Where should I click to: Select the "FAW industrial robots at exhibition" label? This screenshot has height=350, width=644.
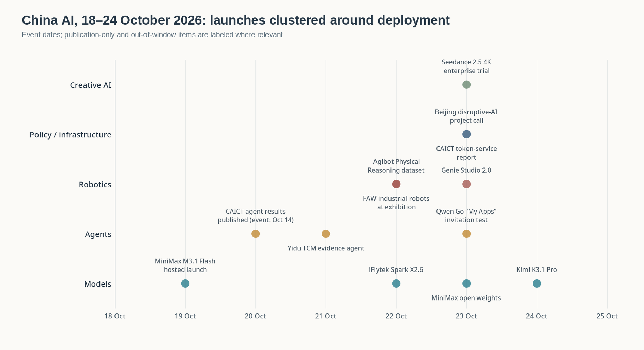pyautogui.click(x=396, y=203)
